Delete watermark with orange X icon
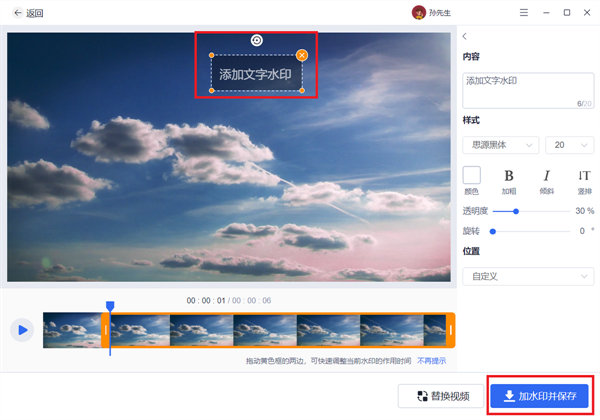Image resolution: width=600 pixels, height=420 pixels. 302,55
